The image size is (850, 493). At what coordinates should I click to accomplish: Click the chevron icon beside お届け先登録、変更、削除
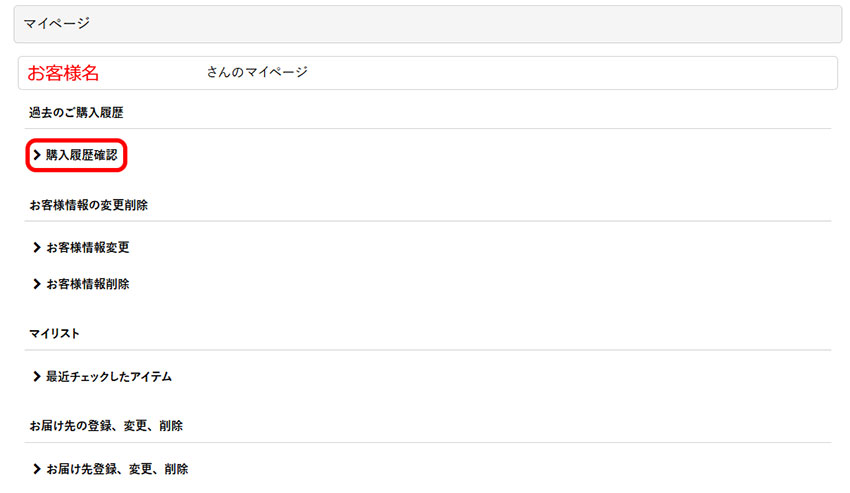tap(37, 469)
